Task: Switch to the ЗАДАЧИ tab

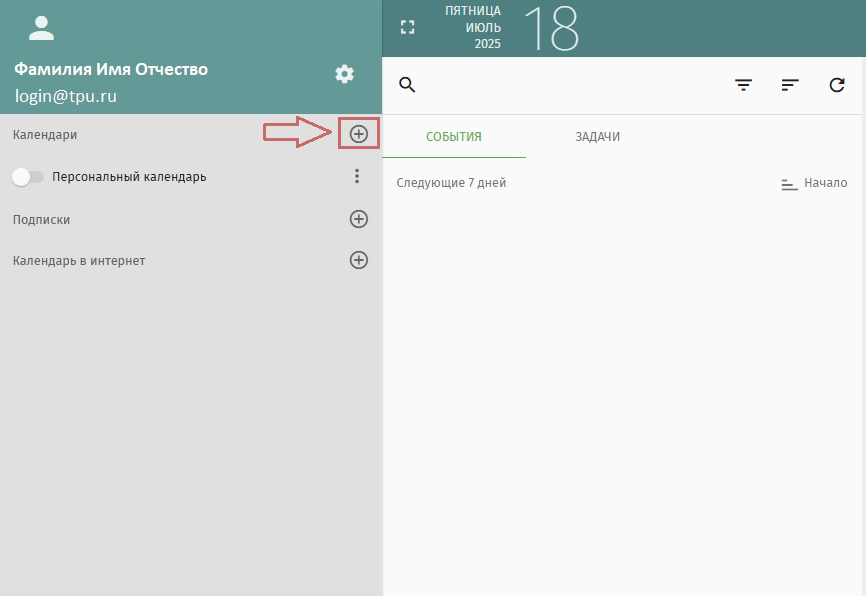Action: point(598,136)
